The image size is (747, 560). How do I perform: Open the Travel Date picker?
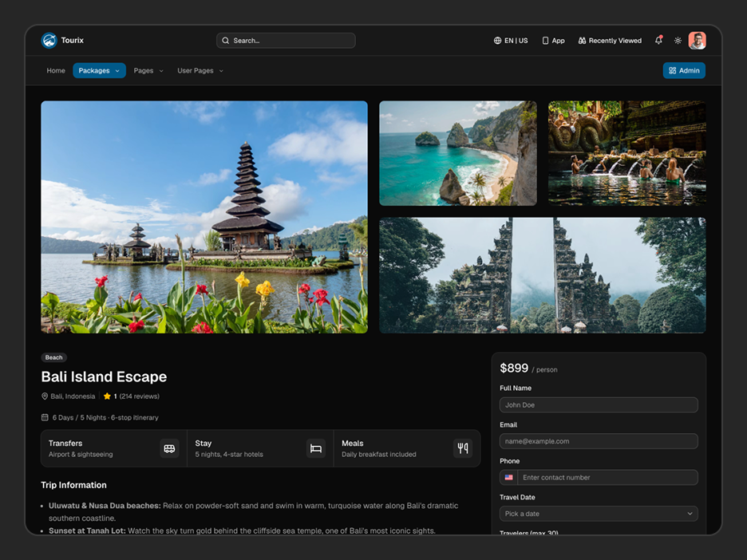pos(599,514)
